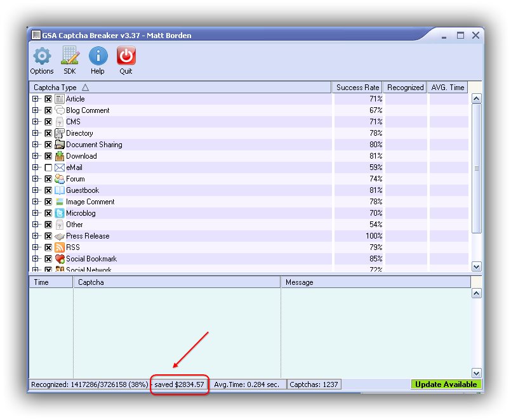Sort by Captcha Type column header
The width and height of the screenshot is (511, 420).
point(180,88)
